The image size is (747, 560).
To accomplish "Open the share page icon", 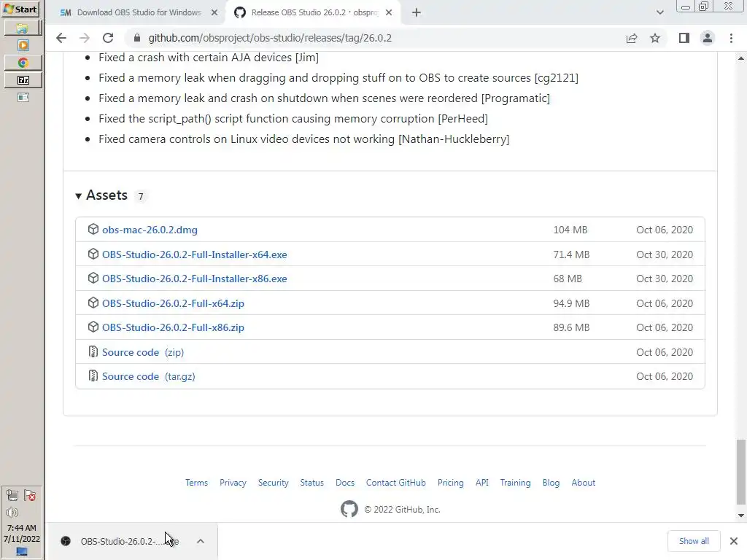I will (632, 38).
